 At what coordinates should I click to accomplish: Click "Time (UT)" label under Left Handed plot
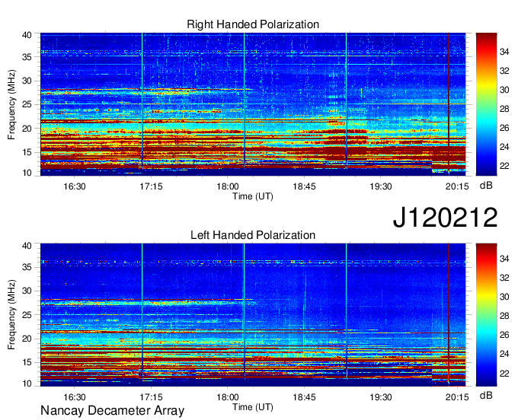253,407
